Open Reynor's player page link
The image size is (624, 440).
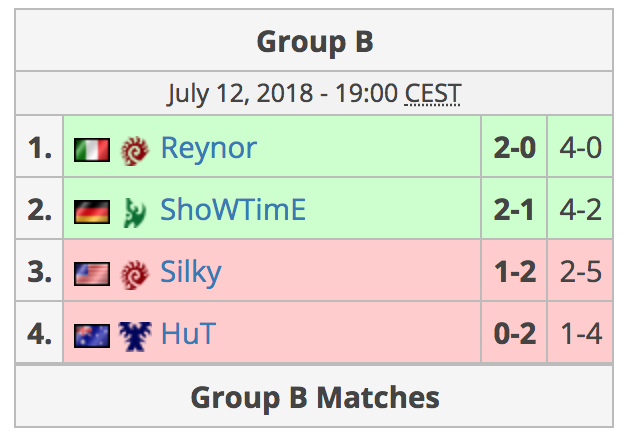[x=209, y=148]
